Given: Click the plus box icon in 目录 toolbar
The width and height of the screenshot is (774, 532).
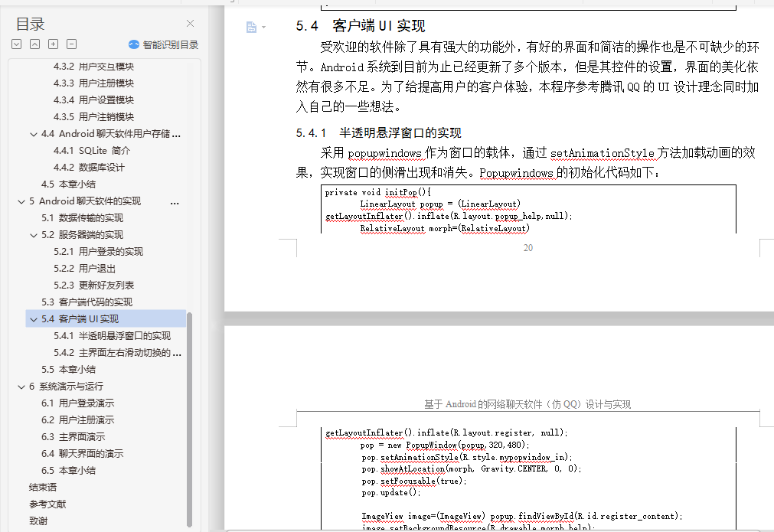Looking at the screenshot, I should coord(53,44).
